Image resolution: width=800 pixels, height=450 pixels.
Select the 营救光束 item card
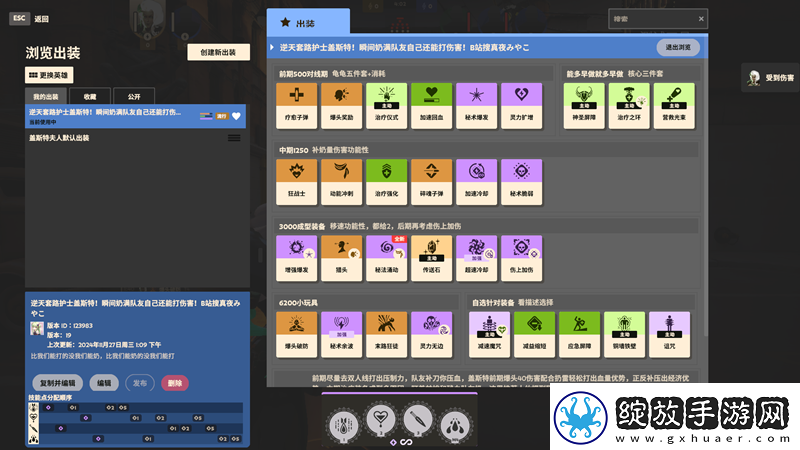(x=674, y=105)
